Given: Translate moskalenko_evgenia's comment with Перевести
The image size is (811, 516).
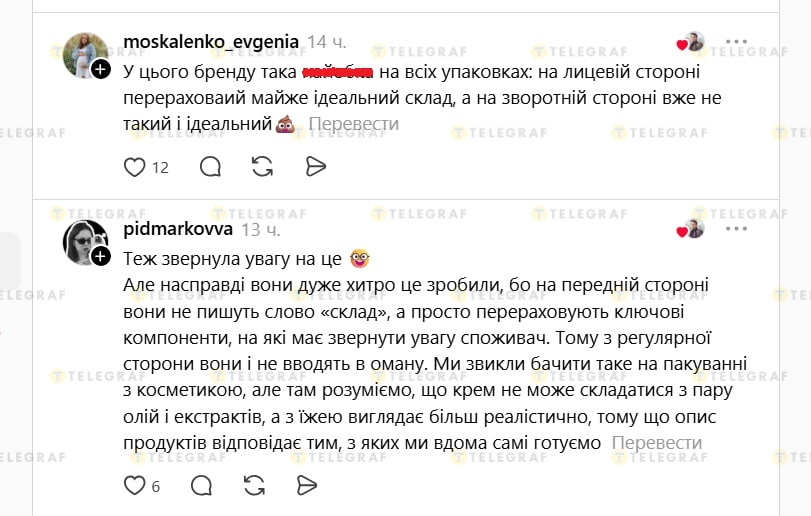Looking at the screenshot, I should (x=353, y=124).
